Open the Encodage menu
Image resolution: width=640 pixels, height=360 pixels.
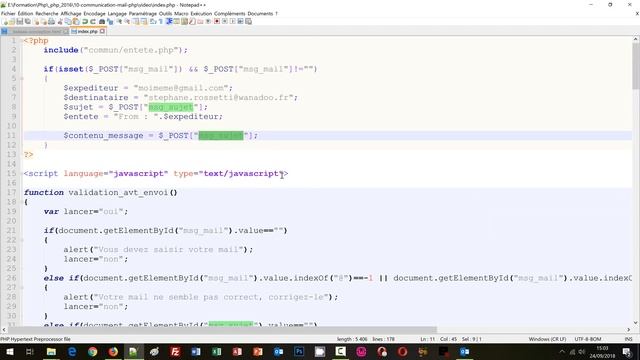pyautogui.click(x=94, y=13)
